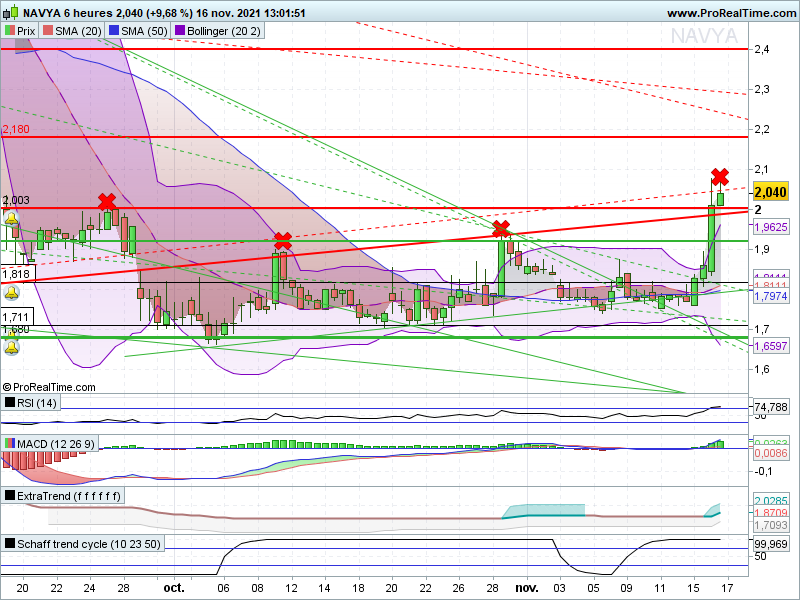Click the purple 1,6597 lower Bollinger value
Screen dimensions: 800x600
pos(770,346)
